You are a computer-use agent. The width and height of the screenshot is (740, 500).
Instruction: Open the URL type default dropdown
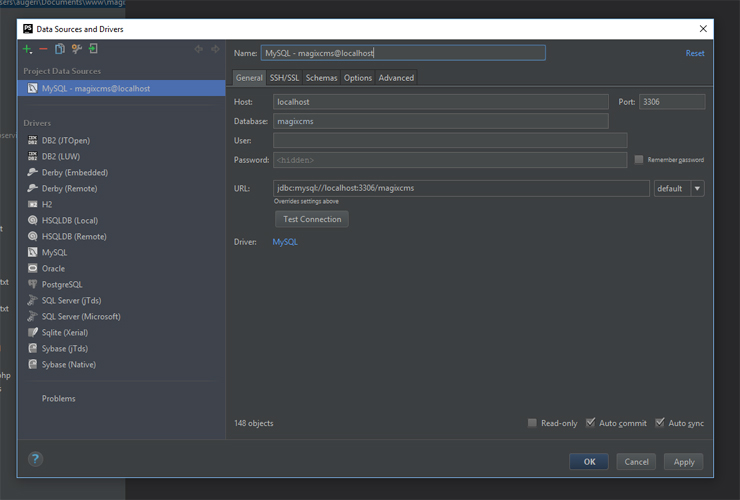pyautogui.click(x=679, y=188)
